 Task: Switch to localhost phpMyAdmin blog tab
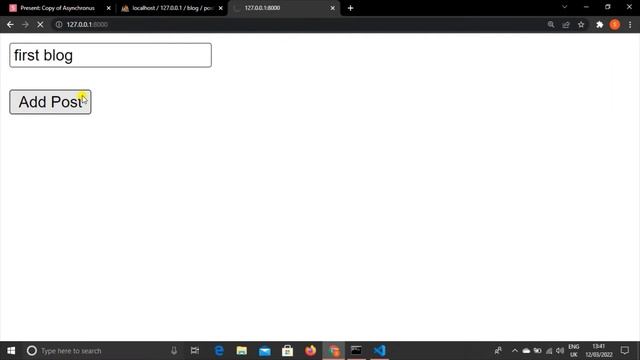pos(172,8)
